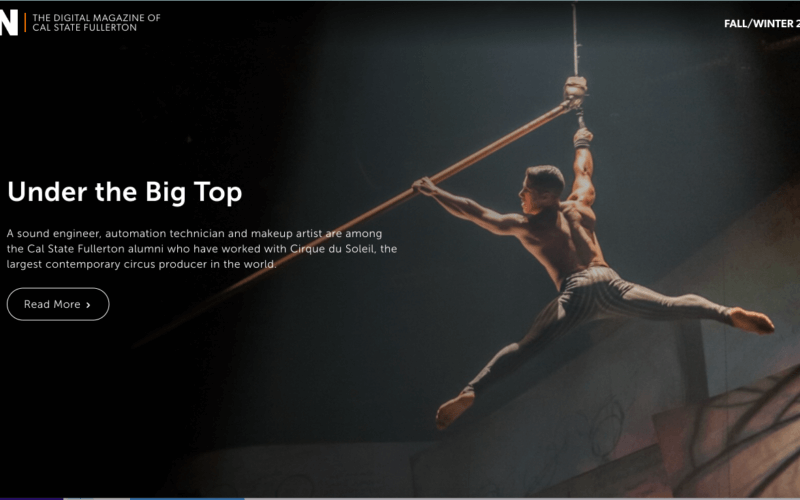Click the word Top in the headline
The image size is (800, 500).
(218, 193)
